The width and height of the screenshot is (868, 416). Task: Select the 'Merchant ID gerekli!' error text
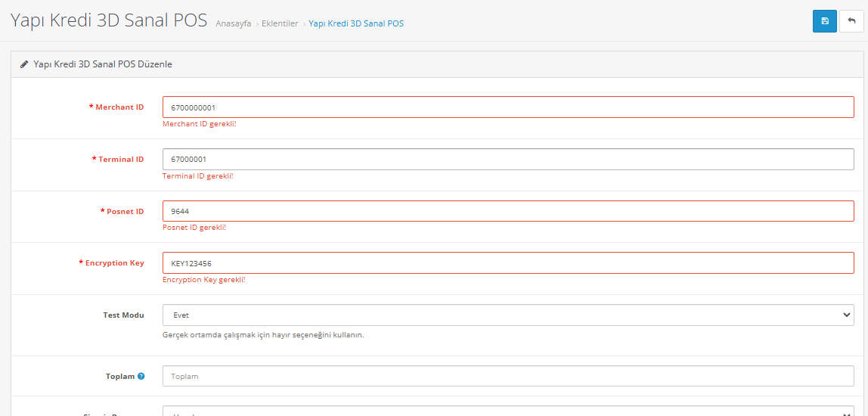click(200, 123)
